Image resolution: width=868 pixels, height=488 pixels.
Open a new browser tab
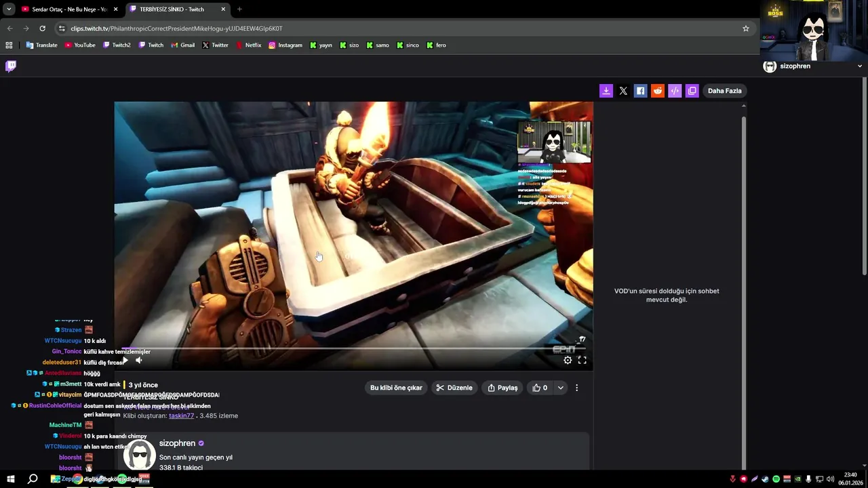click(239, 9)
